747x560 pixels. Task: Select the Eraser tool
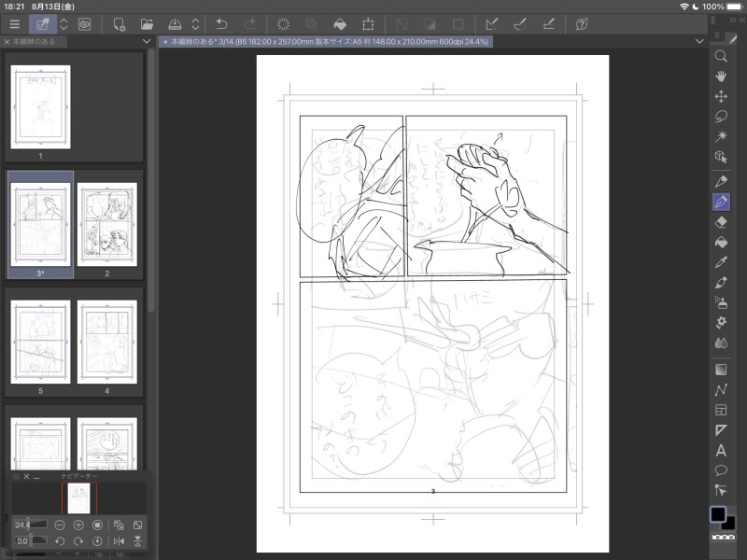point(721,222)
